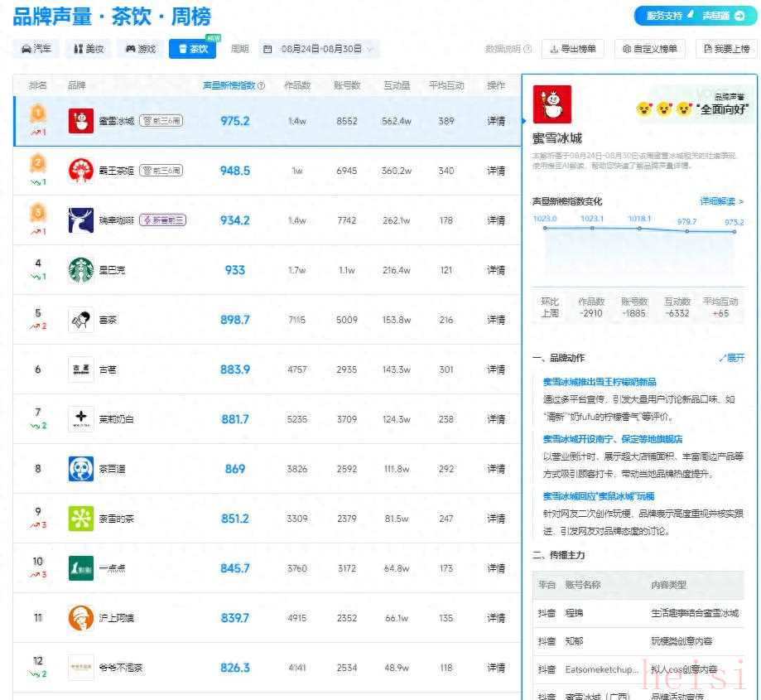761x700 pixels.
Task: Click the 喜茶 brand logo
Action: click(x=81, y=320)
